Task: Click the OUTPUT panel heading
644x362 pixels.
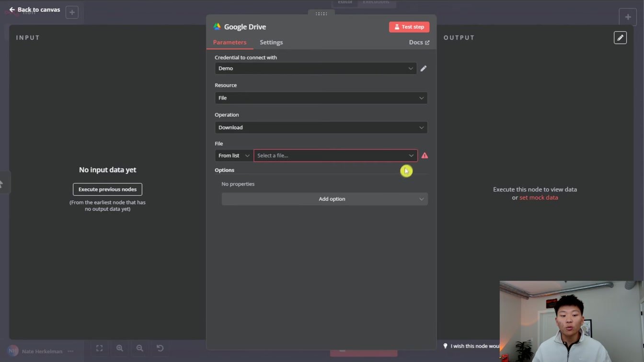Action: [459, 37]
